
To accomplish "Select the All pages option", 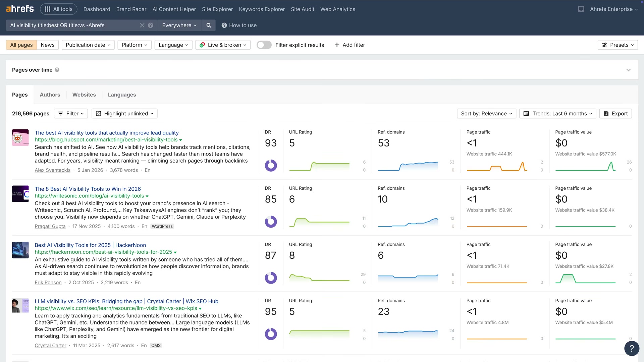I will pyautogui.click(x=21, y=45).
